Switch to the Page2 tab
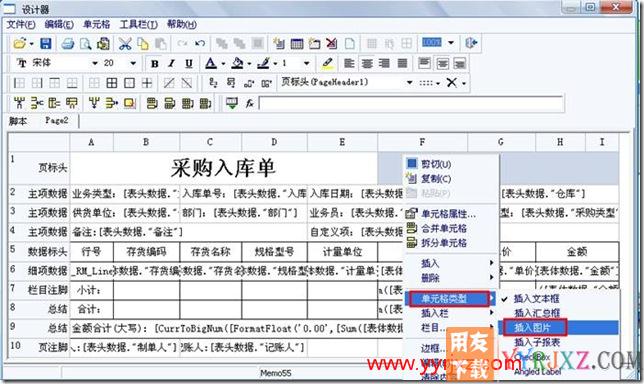Screen dimensions: 644x384 coord(57,120)
